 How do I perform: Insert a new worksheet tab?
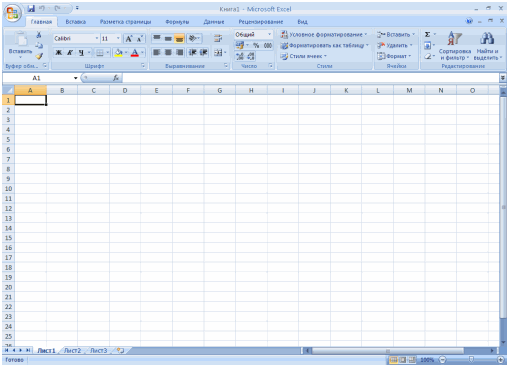click(x=121, y=351)
